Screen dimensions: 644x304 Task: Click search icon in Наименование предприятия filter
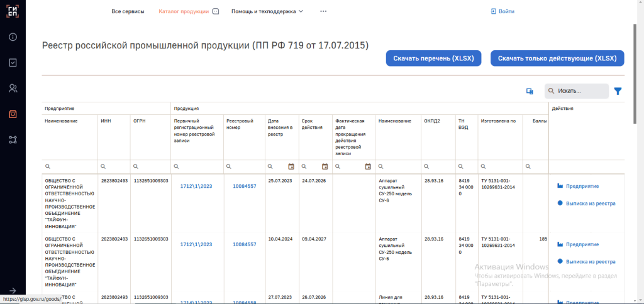47,166
